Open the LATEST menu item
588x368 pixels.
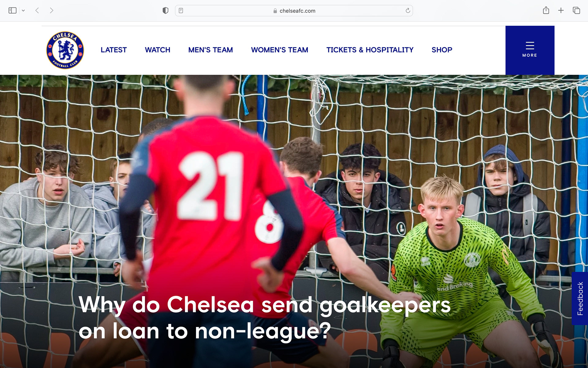coord(114,50)
